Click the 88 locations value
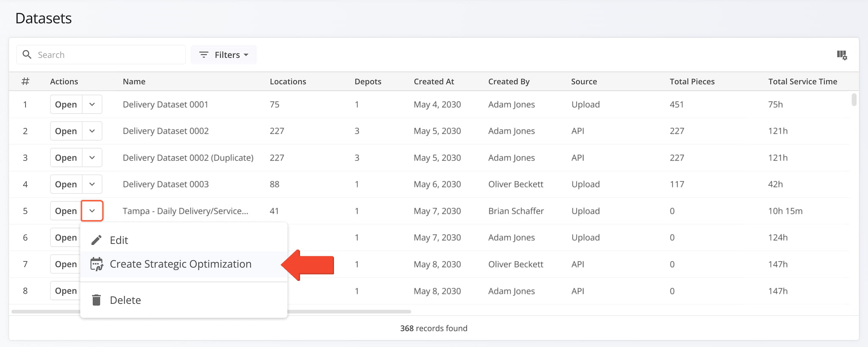868x347 pixels. (274, 184)
